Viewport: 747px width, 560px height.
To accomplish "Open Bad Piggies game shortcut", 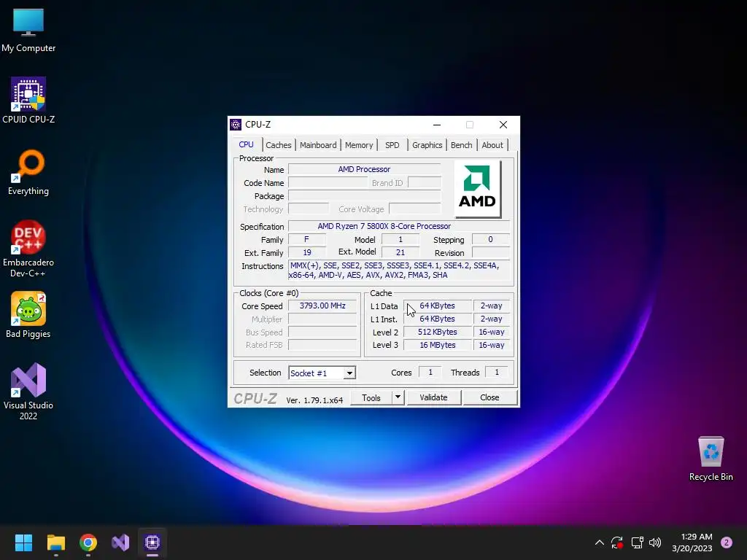I will [28, 315].
